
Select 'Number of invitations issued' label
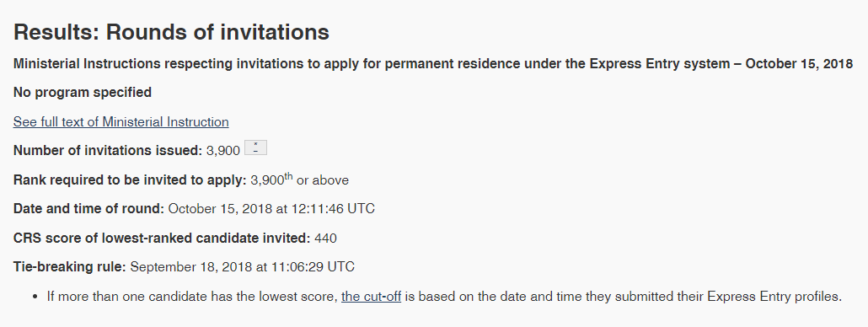click(108, 151)
